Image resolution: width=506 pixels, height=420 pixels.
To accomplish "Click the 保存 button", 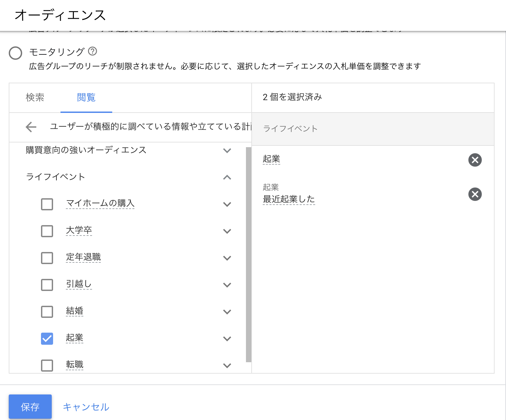I will pos(30,407).
